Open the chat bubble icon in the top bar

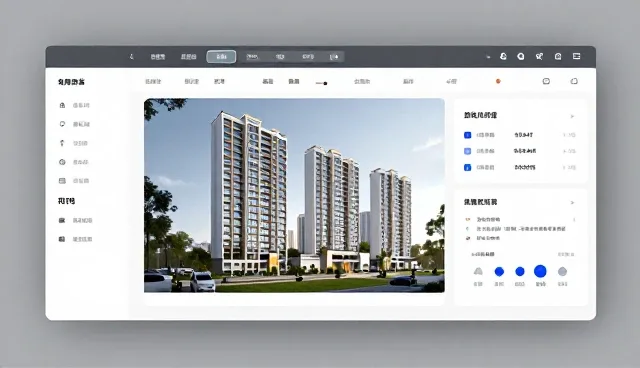coord(521,56)
